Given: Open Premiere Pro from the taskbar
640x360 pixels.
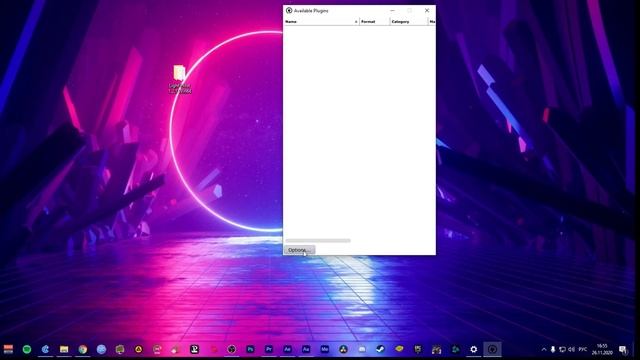Looking at the screenshot, I should click(269, 349).
